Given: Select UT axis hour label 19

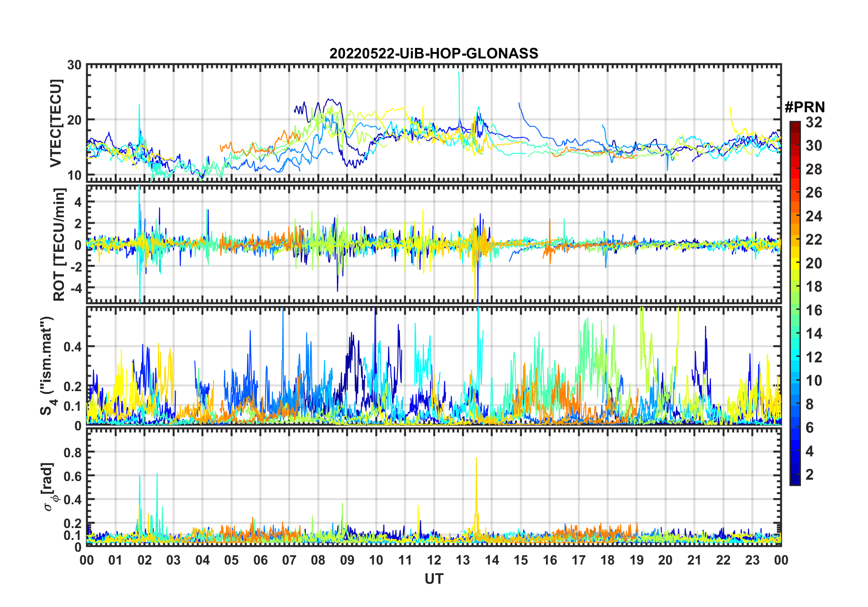Looking at the screenshot, I should [637, 560].
